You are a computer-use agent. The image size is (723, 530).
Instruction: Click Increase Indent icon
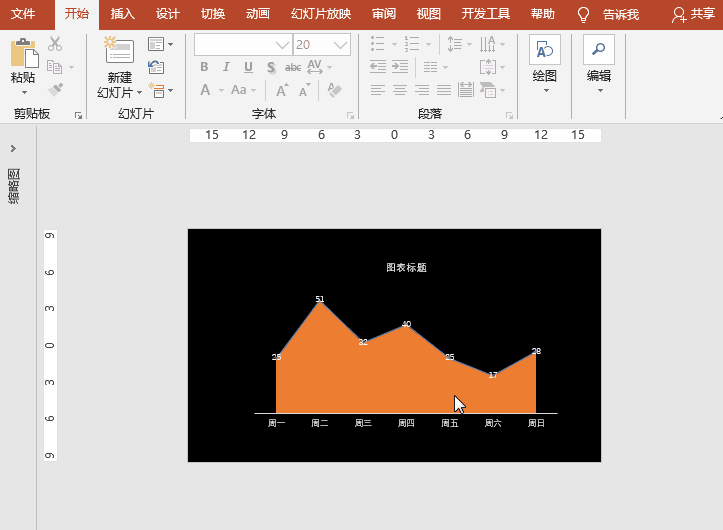(x=400, y=67)
